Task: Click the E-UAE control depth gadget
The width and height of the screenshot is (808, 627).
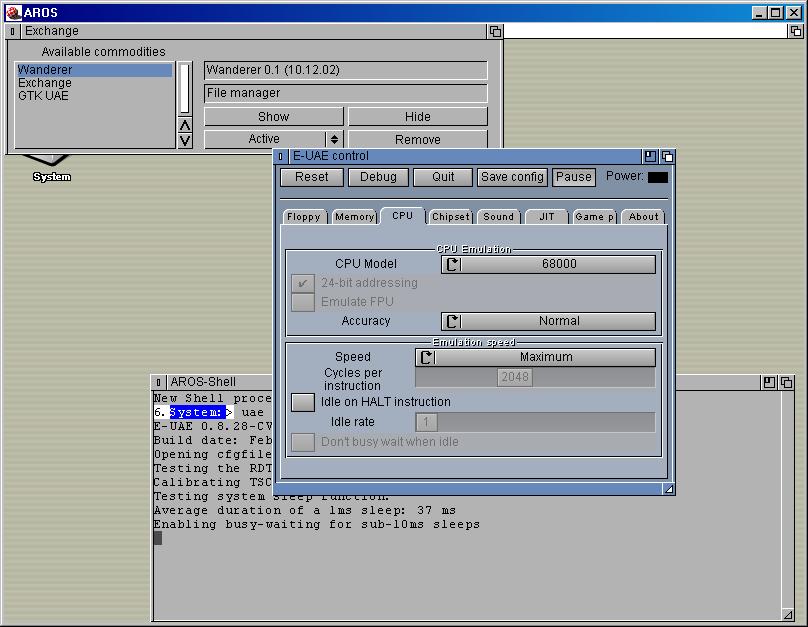Action: 667,156
